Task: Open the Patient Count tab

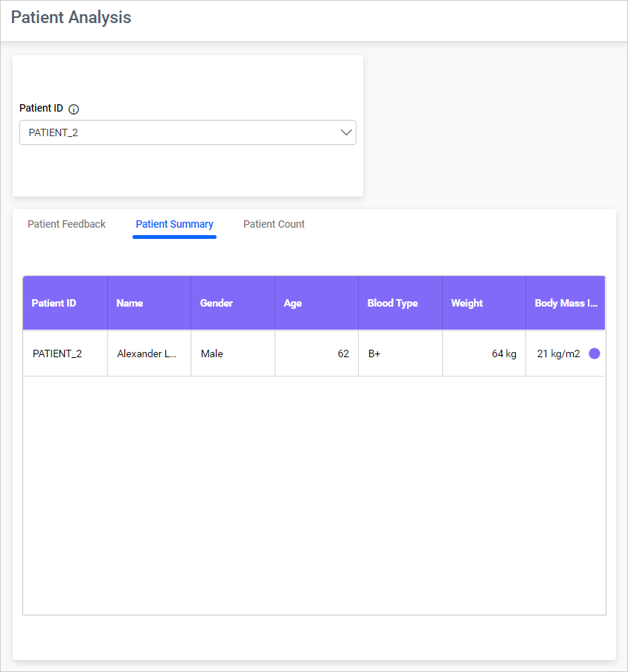Action: 274,224
